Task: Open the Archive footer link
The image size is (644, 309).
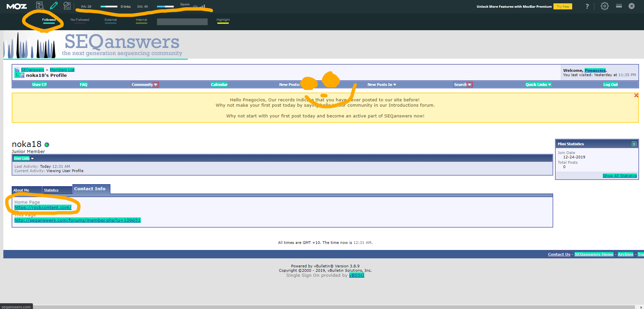Action: point(626,254)
